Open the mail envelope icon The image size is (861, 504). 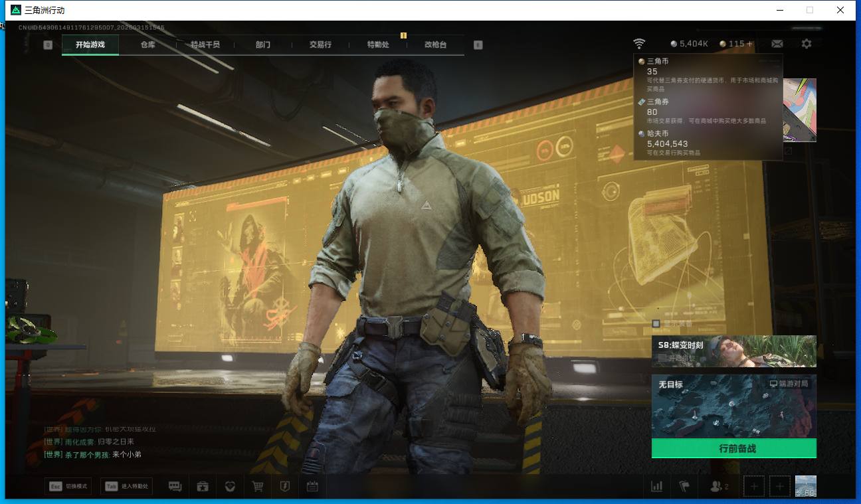click(777, 44)
